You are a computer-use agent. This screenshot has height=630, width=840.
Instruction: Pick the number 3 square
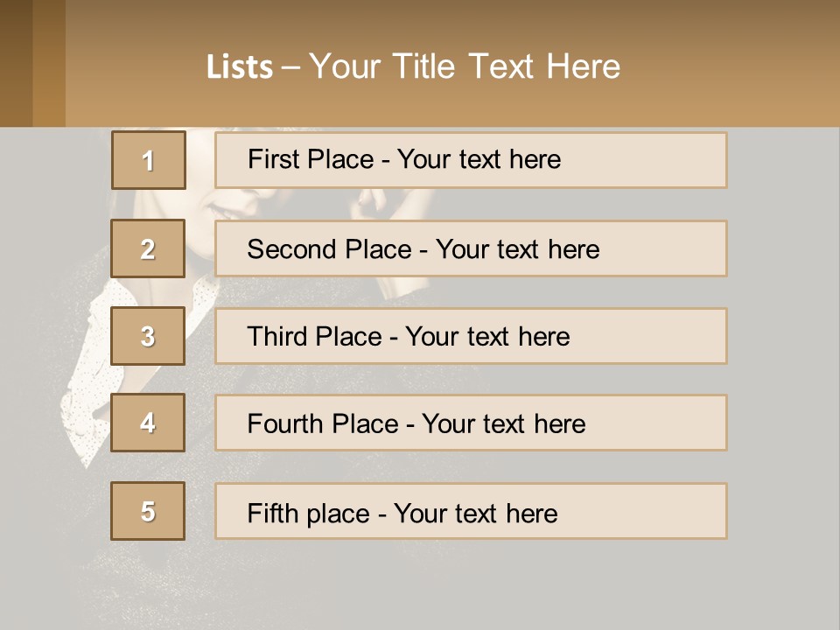[148, 336]
